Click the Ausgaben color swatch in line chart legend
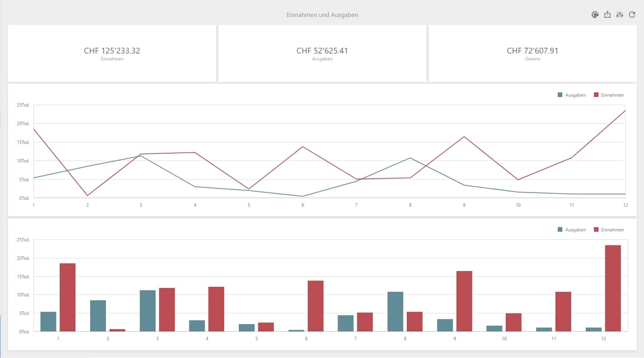644x358 pixels. [560, 95]
